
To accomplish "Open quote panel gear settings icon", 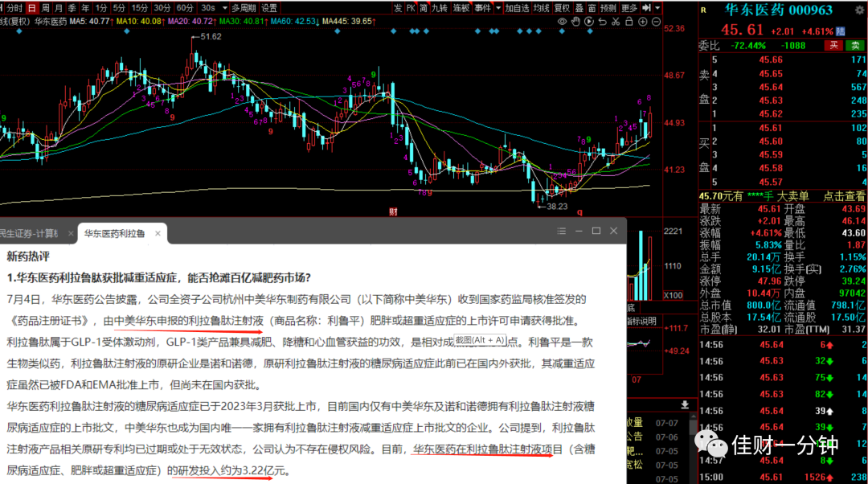I will point(860,10).
